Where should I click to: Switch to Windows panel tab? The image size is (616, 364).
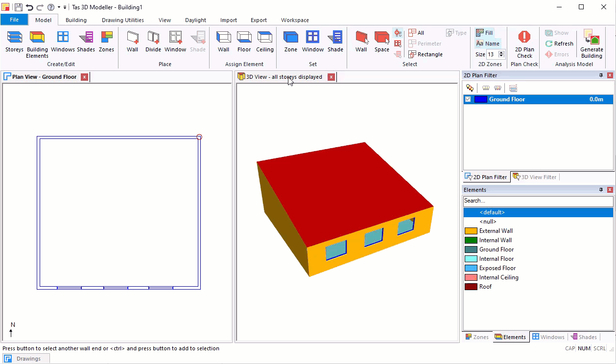tap(548, 337)
